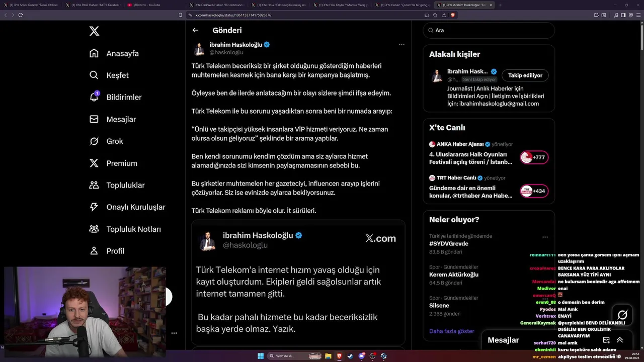Expand the Mesajlar drawer chevrons
The image size is (644, 362).
click(620, 340)
